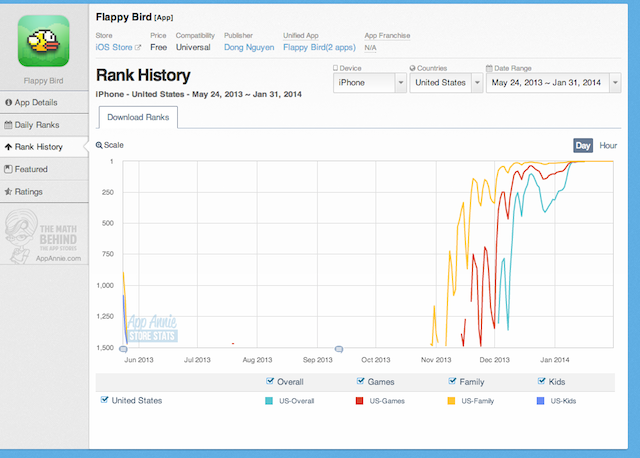Go to Daily Ranks in sidebar

pyautogui.click(x=37, y=125)
